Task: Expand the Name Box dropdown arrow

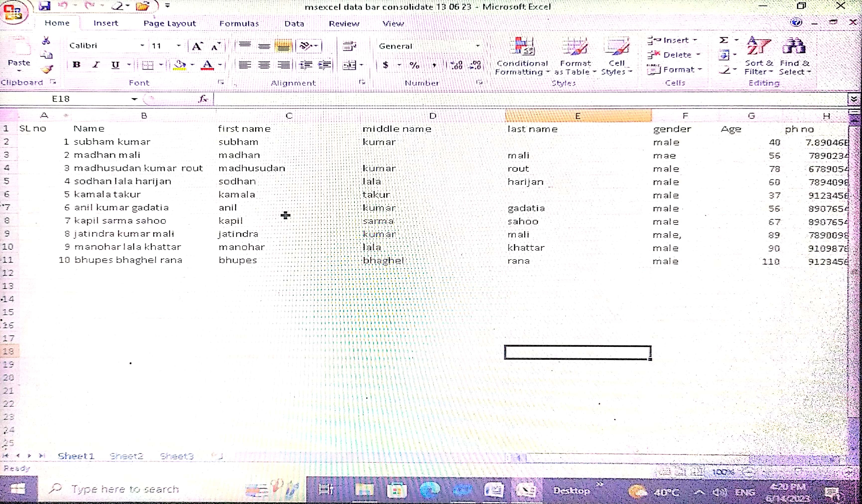Action: pyautogui.click(x=135, y=99)
